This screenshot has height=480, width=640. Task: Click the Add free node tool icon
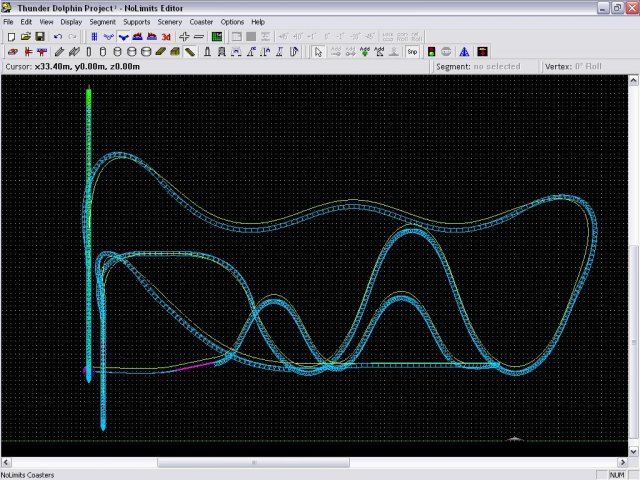379,52
